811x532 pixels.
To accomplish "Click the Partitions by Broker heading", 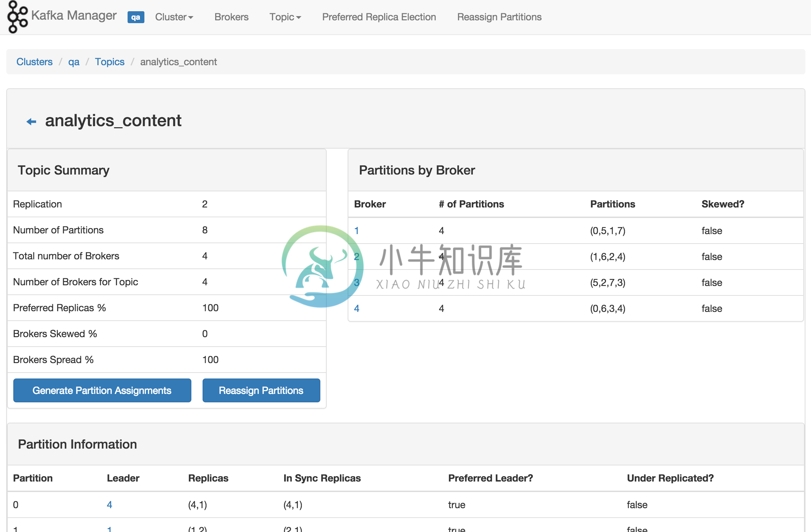I will tap(417, 170).
